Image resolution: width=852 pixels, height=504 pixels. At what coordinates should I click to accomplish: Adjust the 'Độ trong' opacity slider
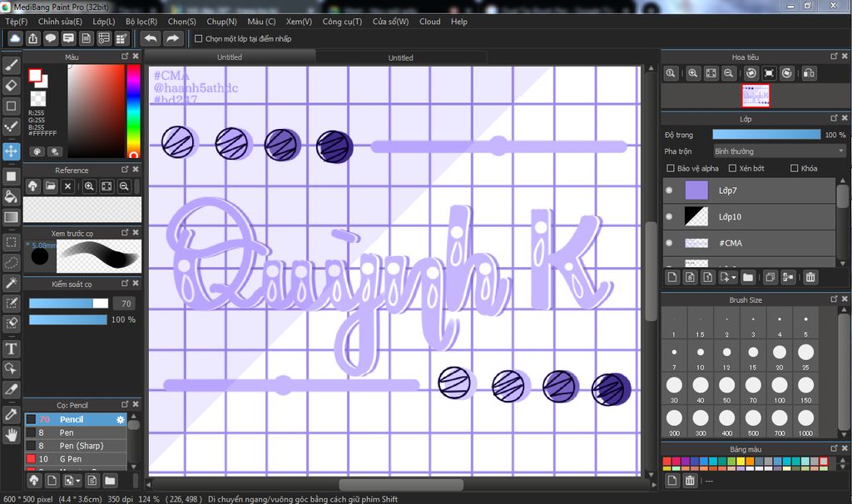(766, 135)
